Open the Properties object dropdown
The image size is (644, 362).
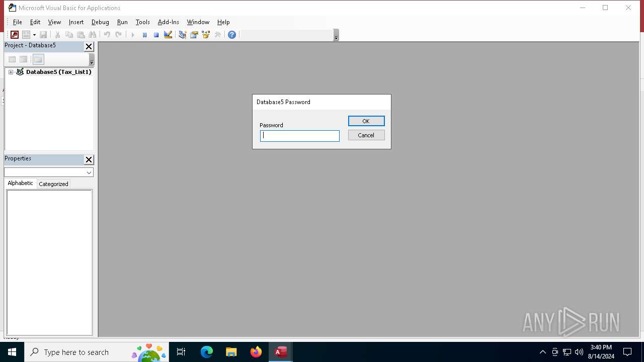(89, 172)
